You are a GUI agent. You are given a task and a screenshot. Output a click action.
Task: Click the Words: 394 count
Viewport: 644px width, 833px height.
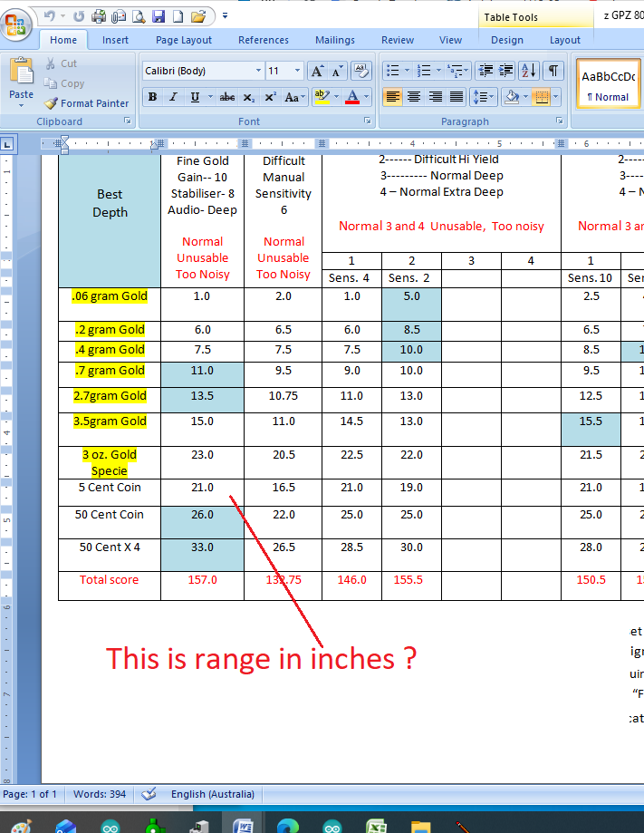[100, 794]
